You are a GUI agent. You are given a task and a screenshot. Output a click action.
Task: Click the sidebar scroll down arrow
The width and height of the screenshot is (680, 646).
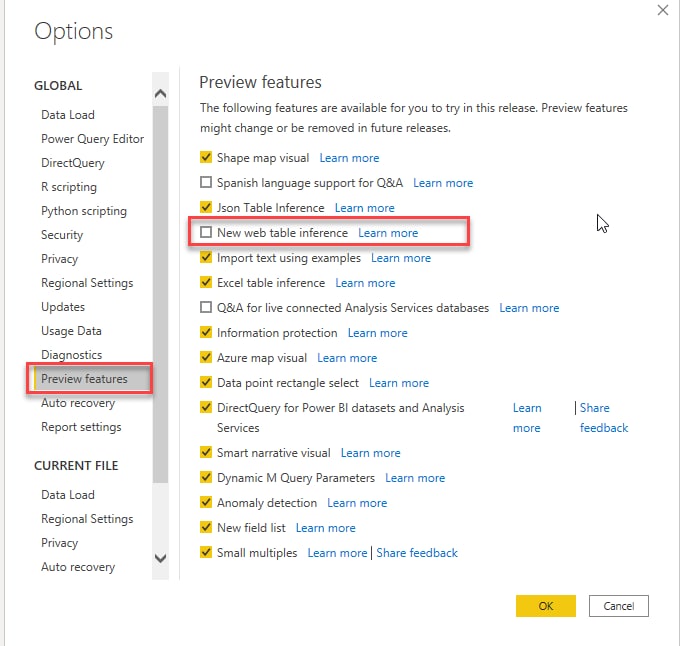tap(160, 558)
